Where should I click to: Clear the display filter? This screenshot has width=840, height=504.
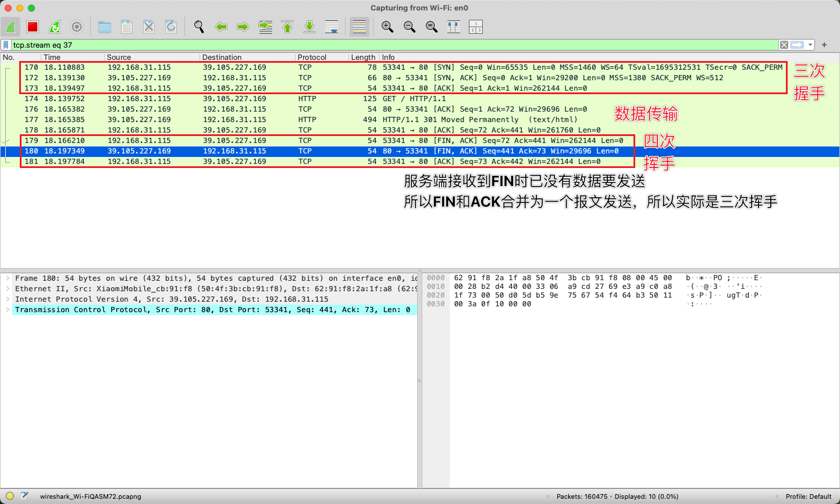[784, 45]
